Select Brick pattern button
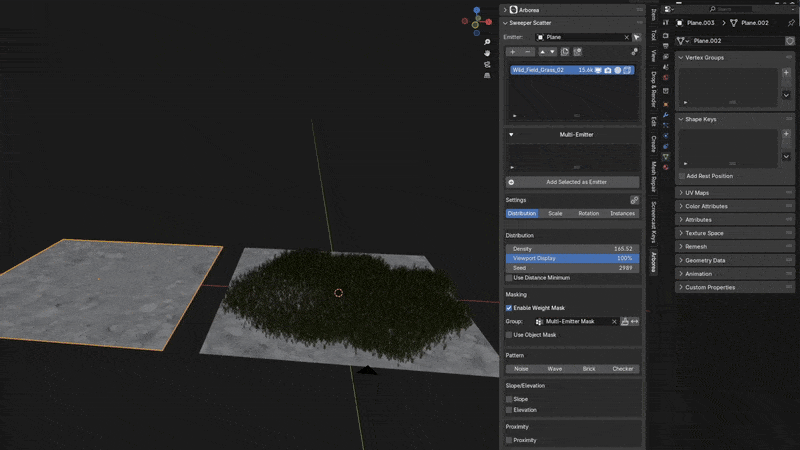800x450 pixels. (589, 369)
